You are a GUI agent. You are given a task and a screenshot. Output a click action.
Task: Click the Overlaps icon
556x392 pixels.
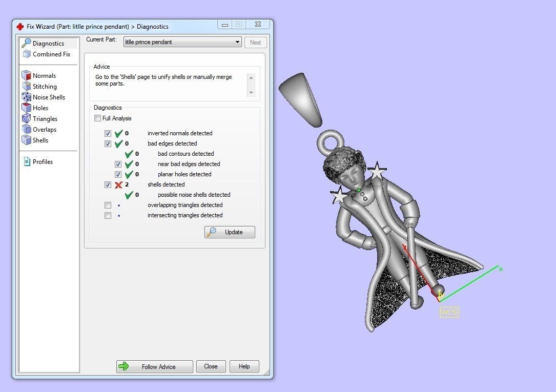coord(26,129)
